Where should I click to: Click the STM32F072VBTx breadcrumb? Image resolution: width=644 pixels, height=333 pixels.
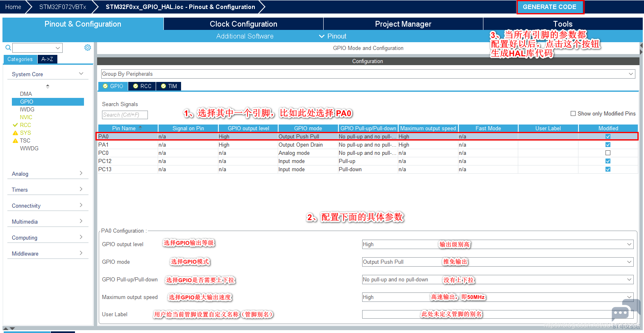(x=63, y=7)
